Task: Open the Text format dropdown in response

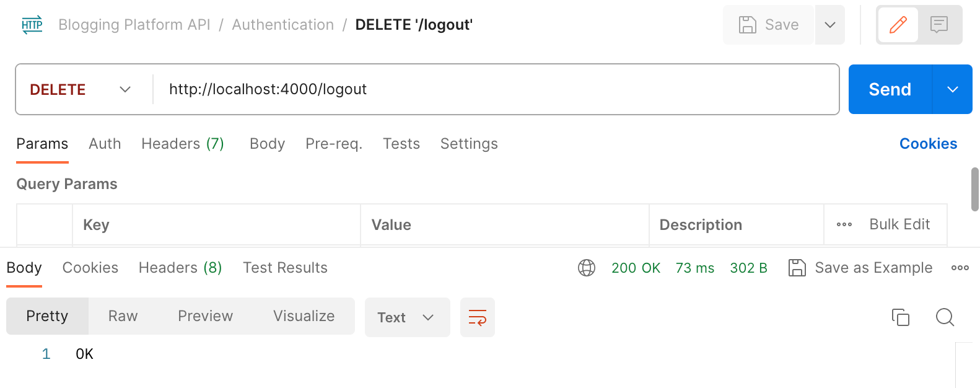Action: (406, 317)
